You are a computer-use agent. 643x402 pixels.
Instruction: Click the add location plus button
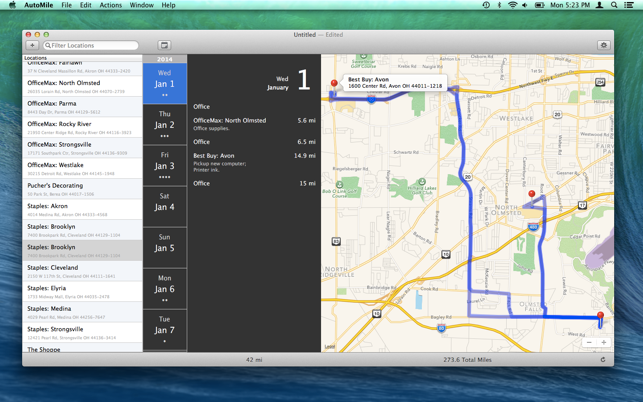pyautogui.click(x=32, y=45)
